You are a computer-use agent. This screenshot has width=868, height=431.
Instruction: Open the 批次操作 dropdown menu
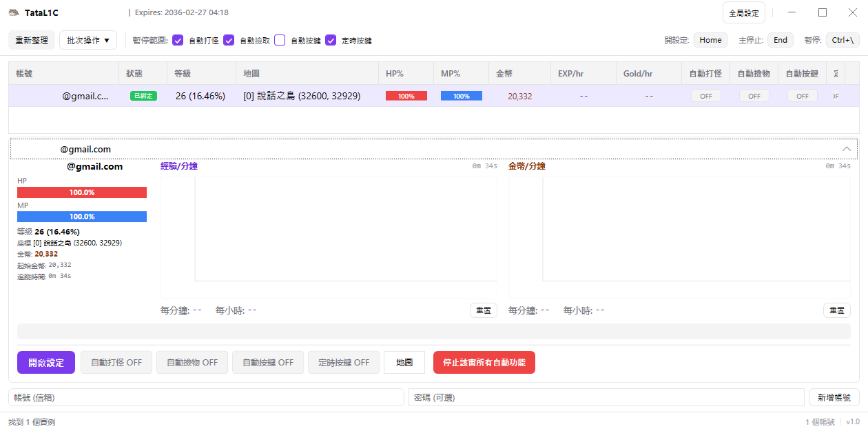[88, 40]
